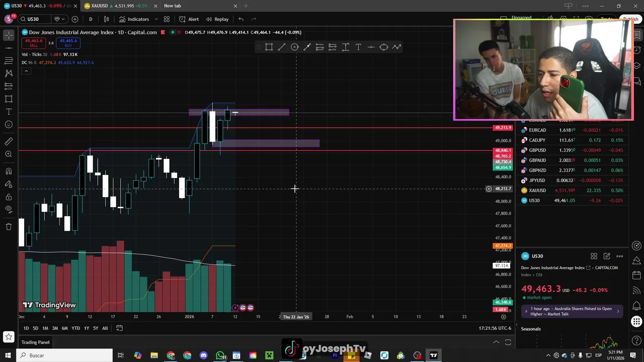Select the crosshair cursor tool in left sidebar

[9, 35]
